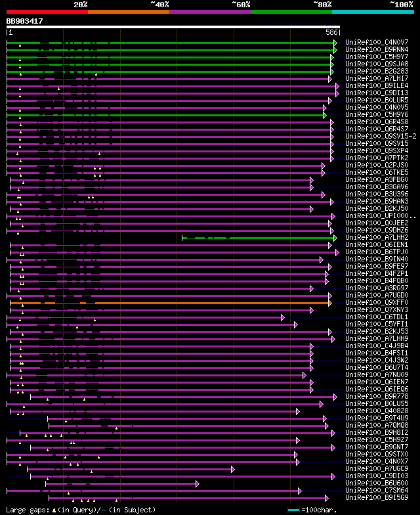Click the yellow gap marker under C4N0V7 bar
Screen dimensions: 420x515
point(20,46)
